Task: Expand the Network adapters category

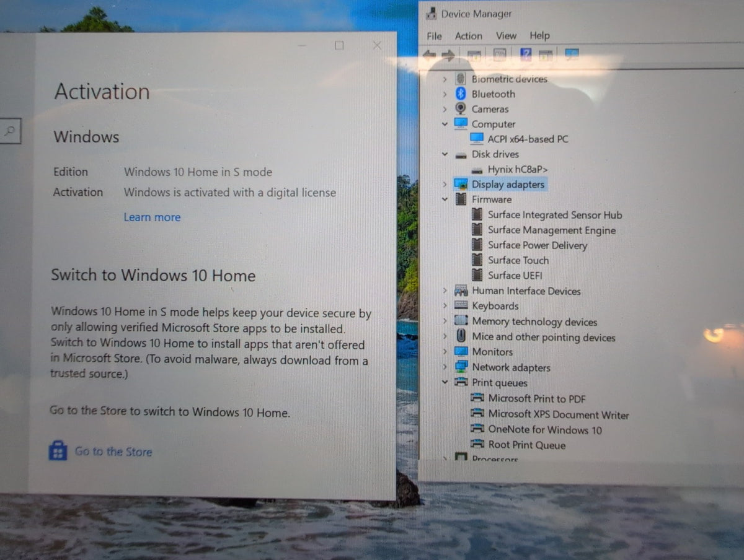Action: point(445,367)
